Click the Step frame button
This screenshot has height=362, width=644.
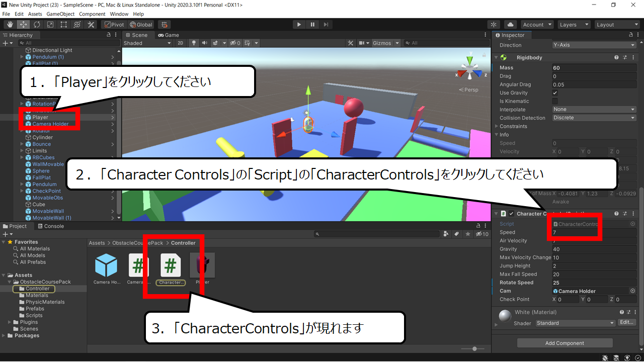pyautogui.click(x=326, y=24)
